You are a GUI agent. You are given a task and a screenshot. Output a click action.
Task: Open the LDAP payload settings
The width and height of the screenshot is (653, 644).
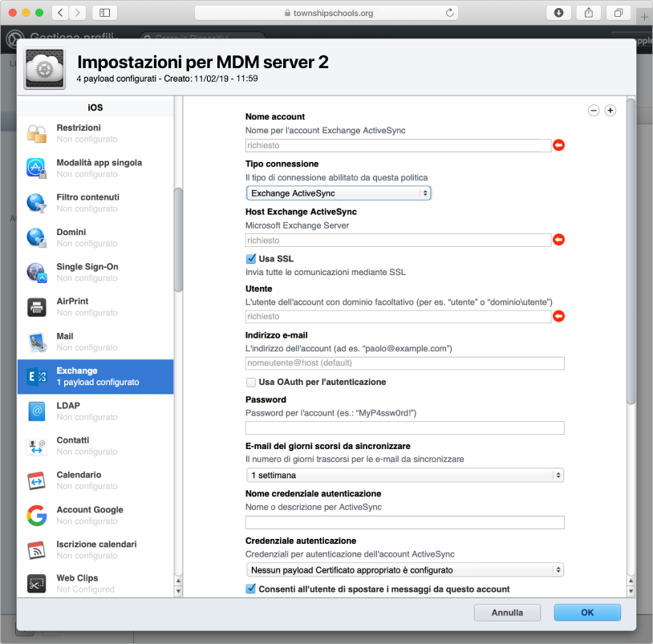[x=95, y=411]
